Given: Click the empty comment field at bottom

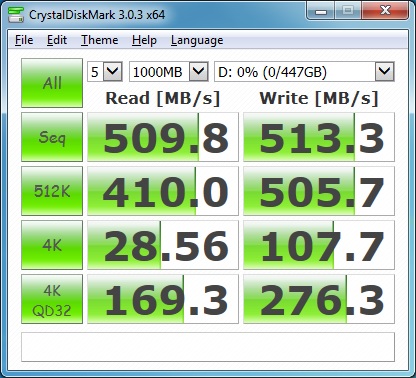Looking at the screenshot, I should coord(208,347).
